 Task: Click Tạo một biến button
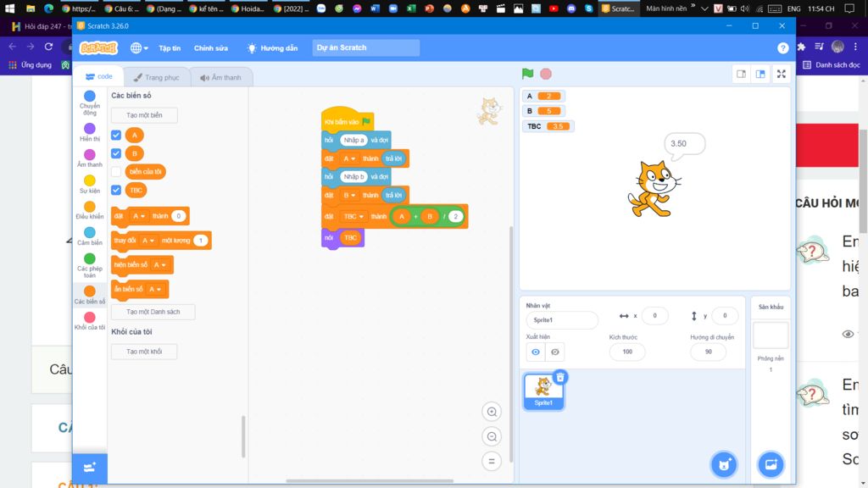pos(144,115)
